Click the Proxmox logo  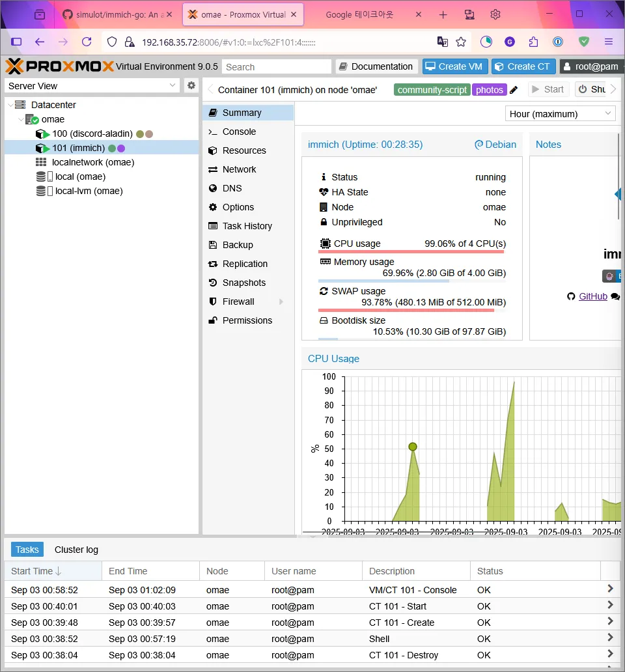(x=59, y=66)
